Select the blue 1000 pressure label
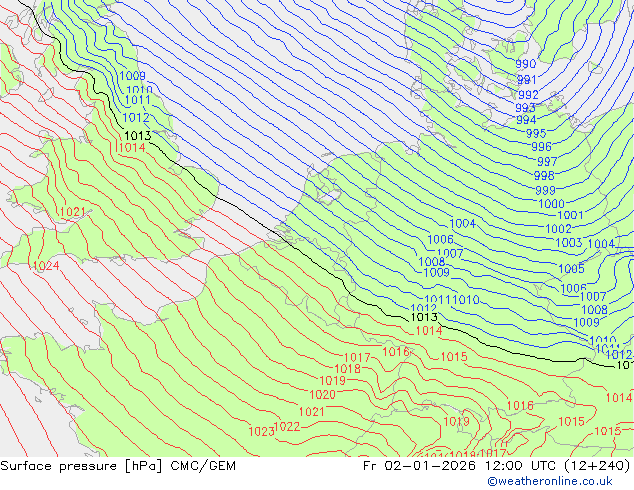 (552, 204)
